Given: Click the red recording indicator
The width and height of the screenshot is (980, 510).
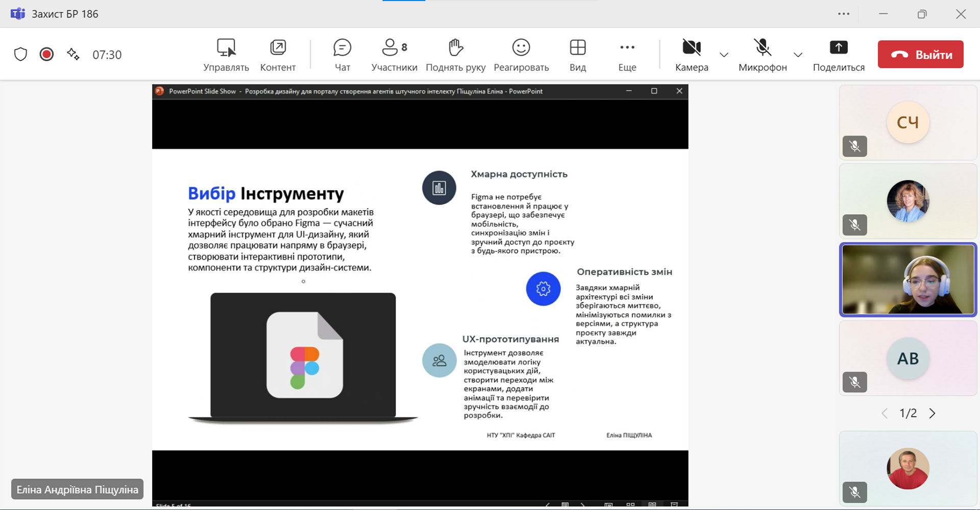Looking at the screenshot, I should (46, 54).
